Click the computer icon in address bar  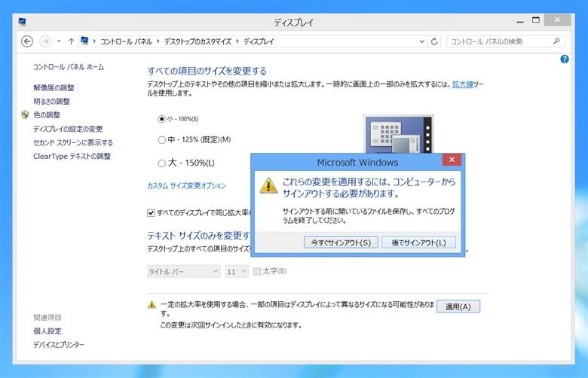click(x=84, y=41)
